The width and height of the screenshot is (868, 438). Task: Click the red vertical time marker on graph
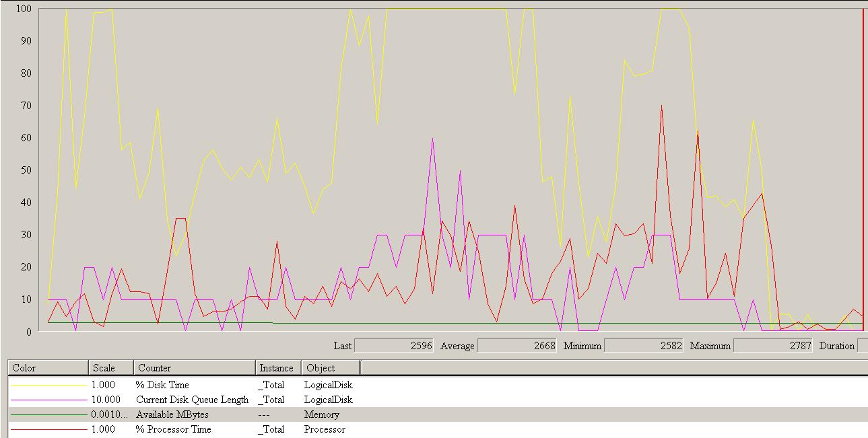[x=863, y=168]
